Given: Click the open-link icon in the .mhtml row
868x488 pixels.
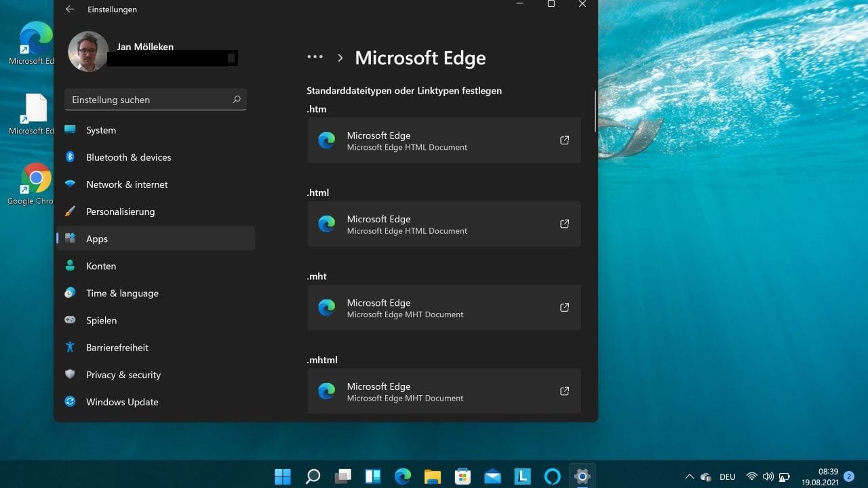Looking at the screenshot, I should [564, 391].
